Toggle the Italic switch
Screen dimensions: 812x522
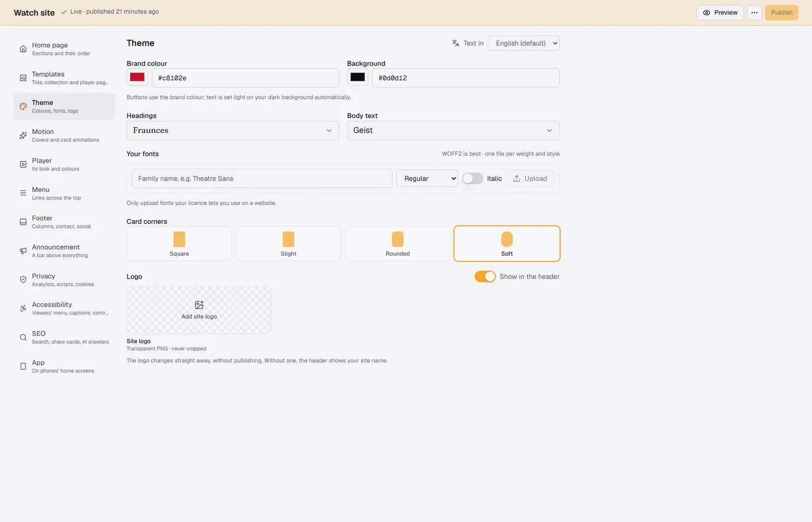(472, 179)
